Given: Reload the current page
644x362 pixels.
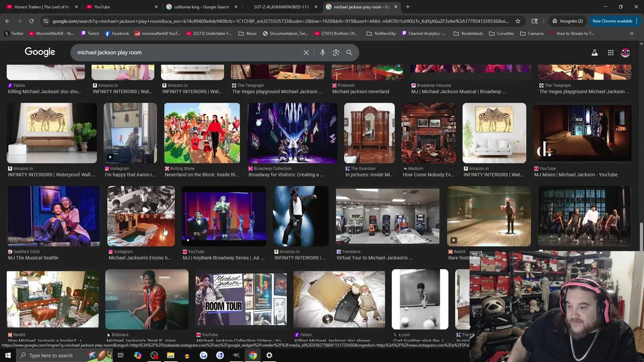Looking at the screenshot, I should click(x=31, y=21).
